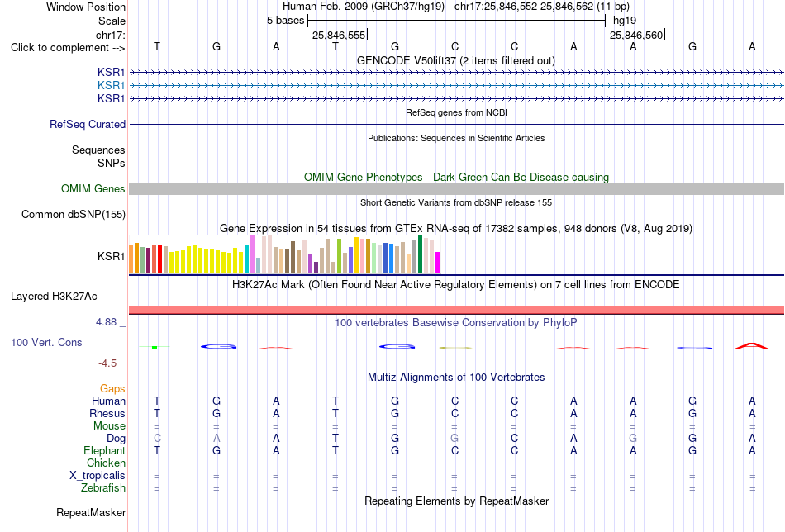The height and width of the screenshot is (532, 785).
Task: Click the magenta bar ending the GTEx chart
Action: pyautogui.click(x=438, y=263)
